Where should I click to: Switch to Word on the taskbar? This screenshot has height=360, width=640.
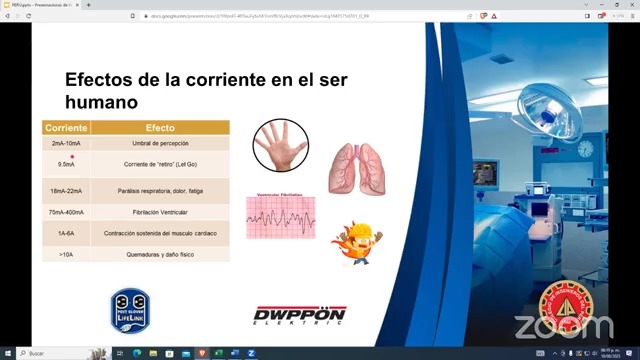235,353
